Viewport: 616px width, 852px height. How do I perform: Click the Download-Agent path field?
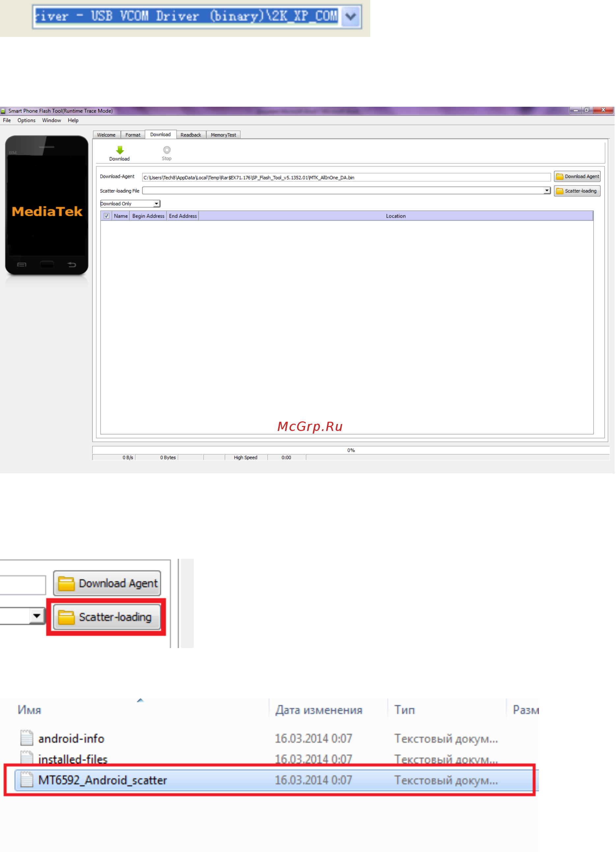point(346,177)
